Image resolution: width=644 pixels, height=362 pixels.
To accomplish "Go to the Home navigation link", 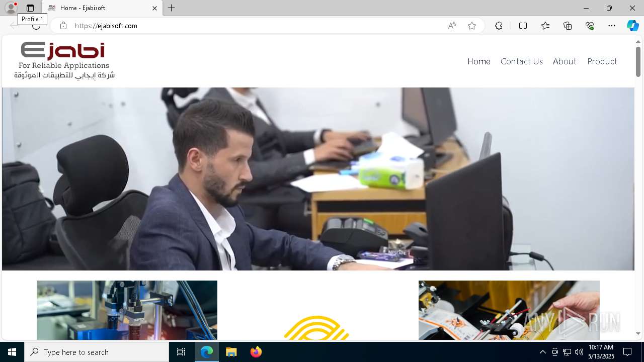I will [479, 61].
